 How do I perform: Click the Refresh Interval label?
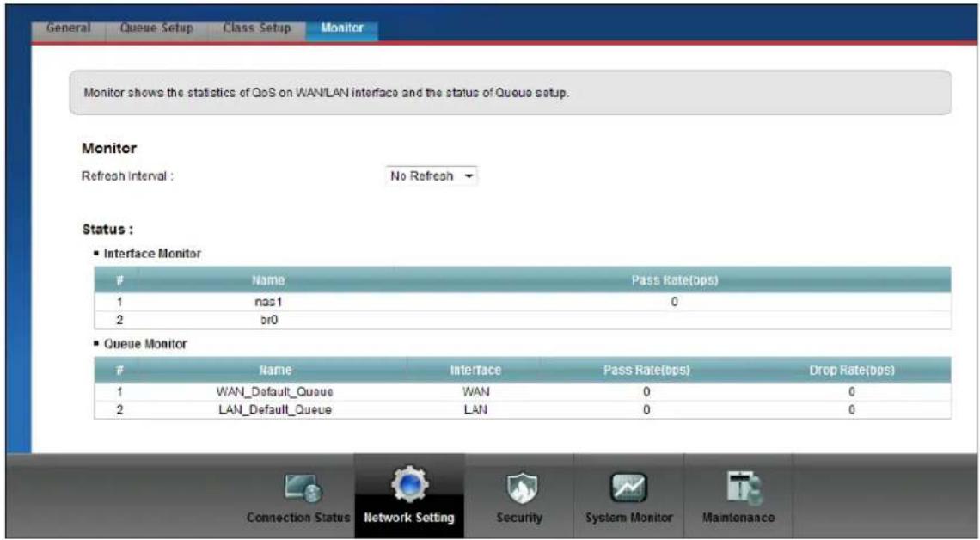click(127, 176)
